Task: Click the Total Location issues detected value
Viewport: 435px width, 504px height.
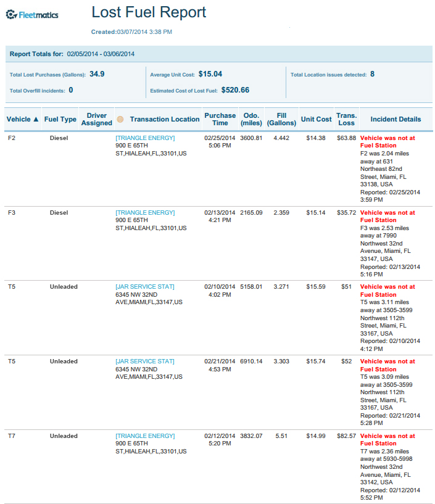Action: [x=372, y=74]
